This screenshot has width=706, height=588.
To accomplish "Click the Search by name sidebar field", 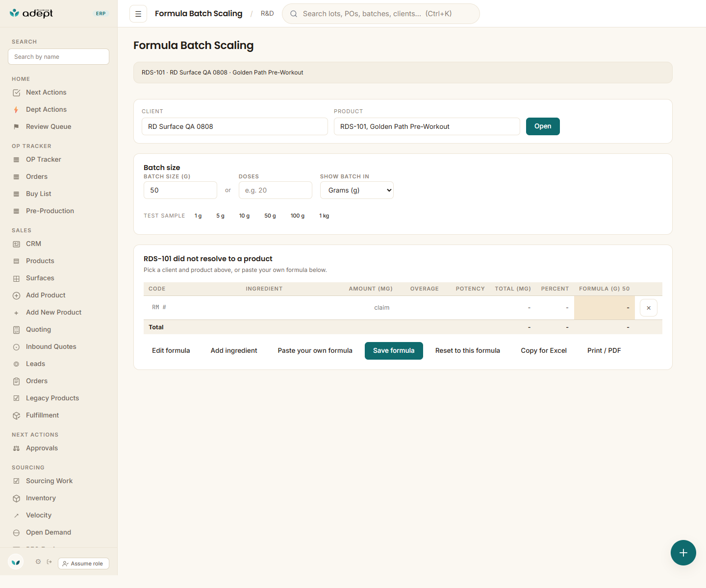I will point(58,56).
